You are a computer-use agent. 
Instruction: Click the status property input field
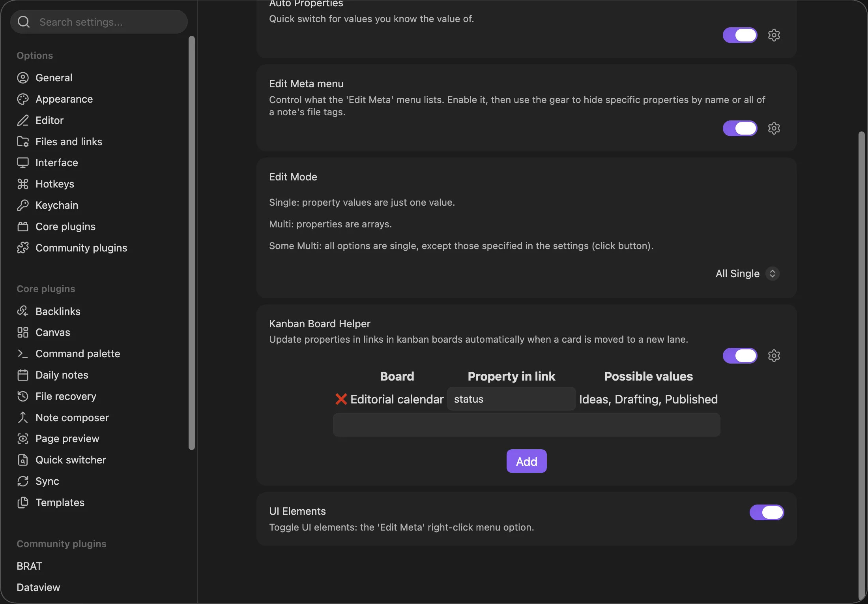[511, 399]
